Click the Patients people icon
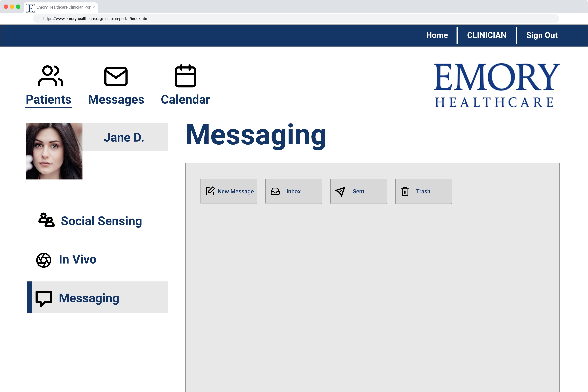The image size is (588, 392). tap(50, 76)
